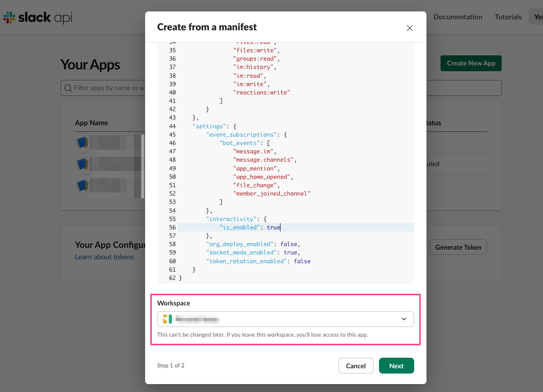The width and height of the screenshot is (543, 392).
Task: Click the Generate Token button
Action: click(458, 247)
